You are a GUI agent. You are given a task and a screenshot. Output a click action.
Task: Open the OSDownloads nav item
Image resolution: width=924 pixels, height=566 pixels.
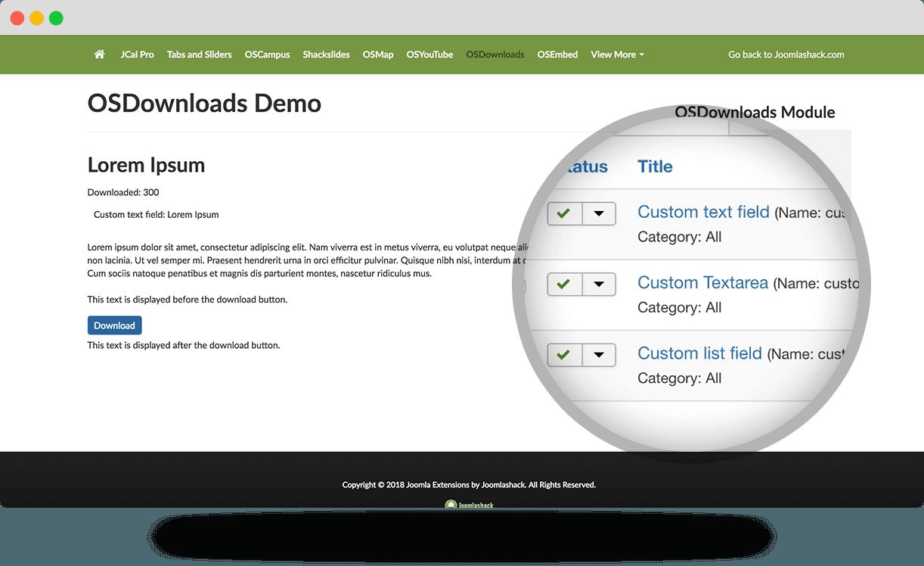click(495, 54)
